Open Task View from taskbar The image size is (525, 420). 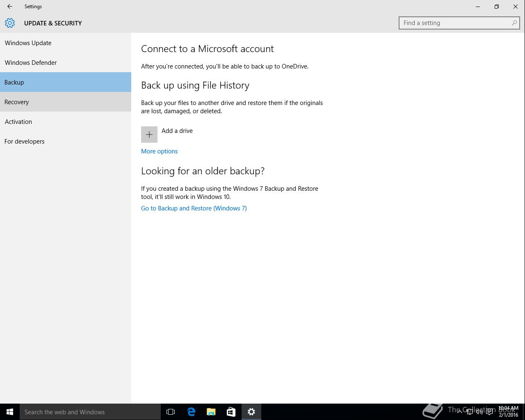coord(171,412)
